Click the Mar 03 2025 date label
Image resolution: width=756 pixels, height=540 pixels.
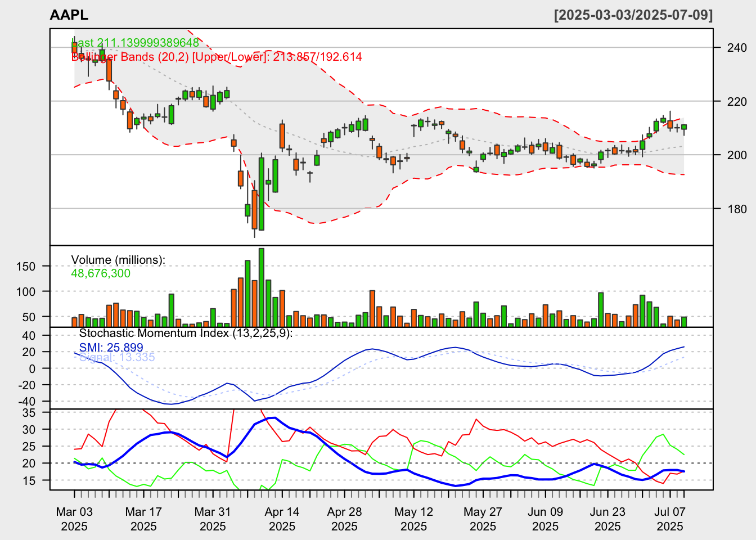[x=74, y=519]
